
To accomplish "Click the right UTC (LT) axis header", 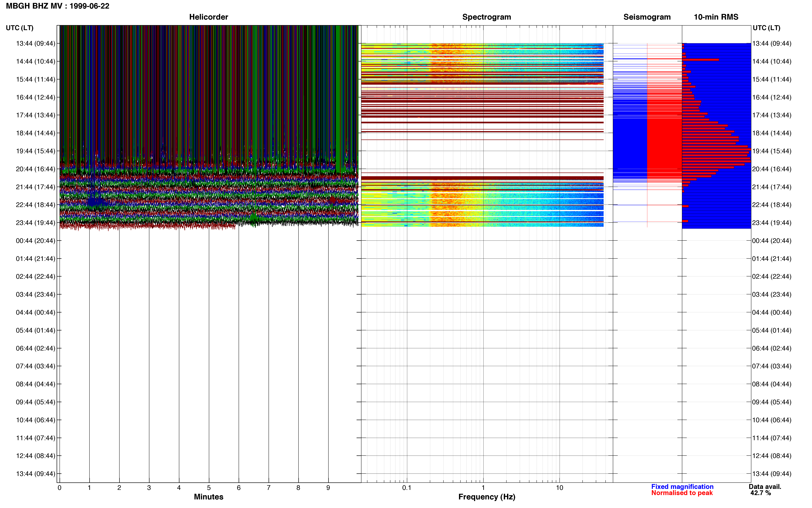I will (x=767, y=28).
